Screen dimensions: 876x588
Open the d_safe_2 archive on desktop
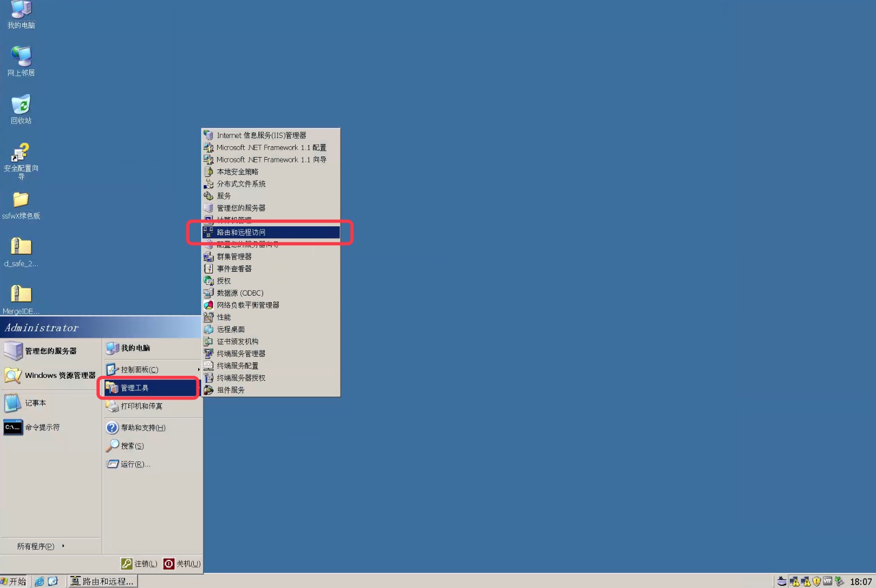tap(21, 253)
